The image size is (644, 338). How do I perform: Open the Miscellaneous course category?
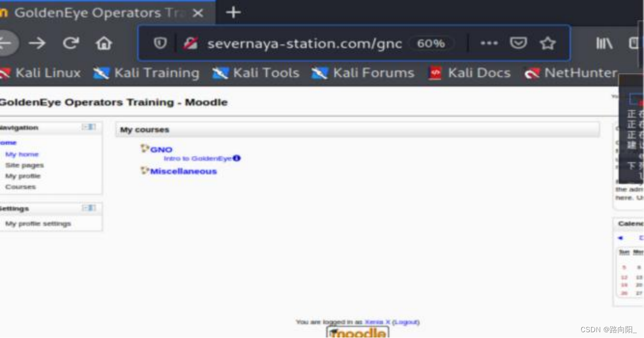click(183, 171)
